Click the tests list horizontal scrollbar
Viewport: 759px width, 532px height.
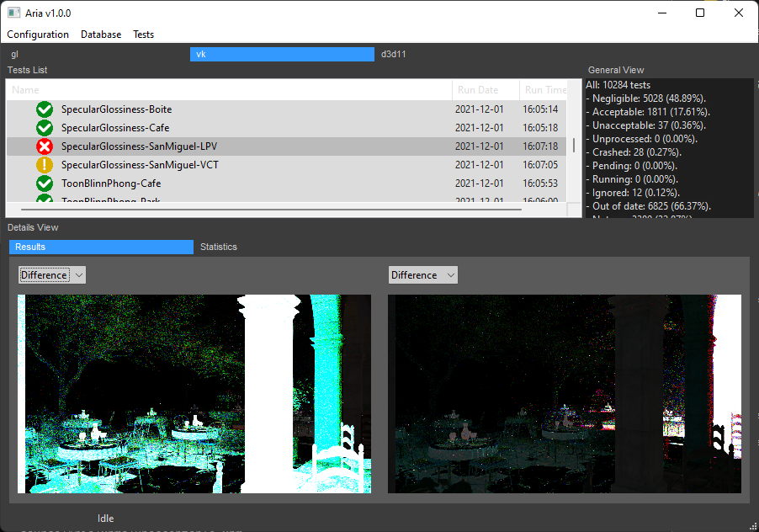271,210
